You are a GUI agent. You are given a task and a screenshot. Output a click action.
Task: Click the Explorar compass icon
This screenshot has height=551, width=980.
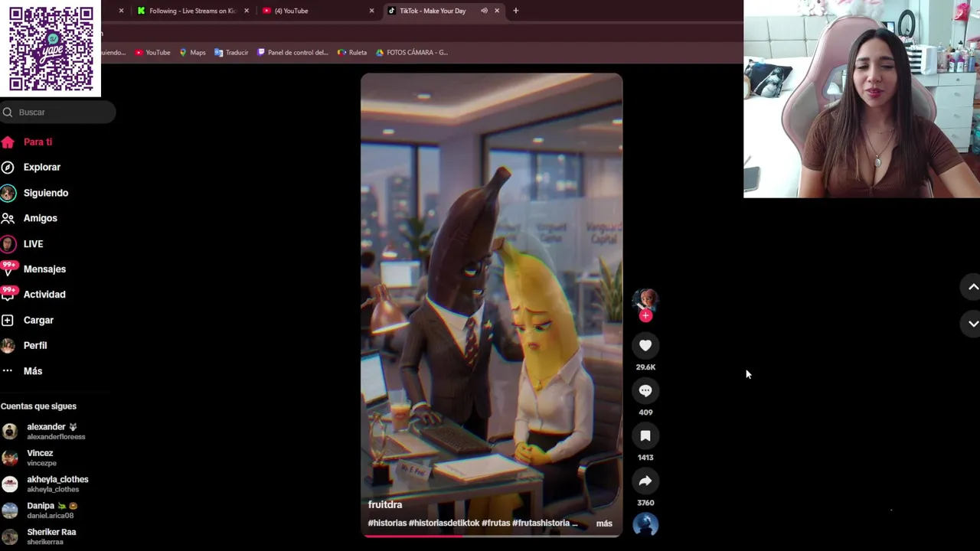coord(8,168)
